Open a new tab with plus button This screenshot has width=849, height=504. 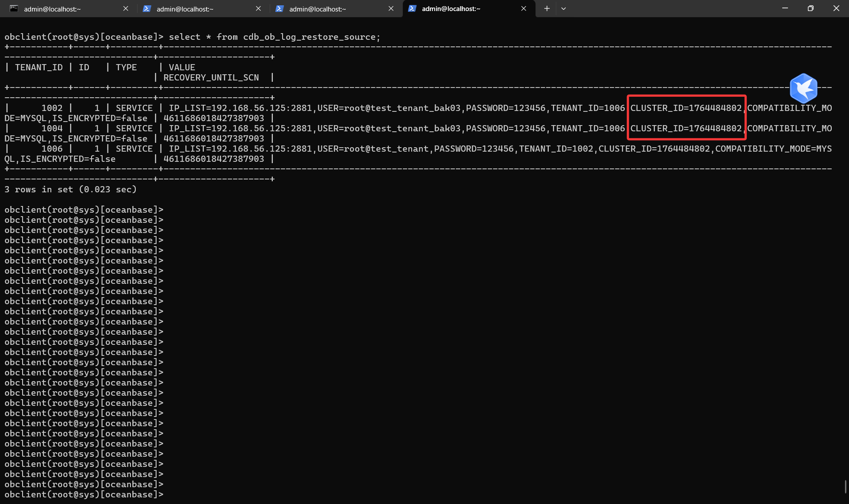pos(547,8)
